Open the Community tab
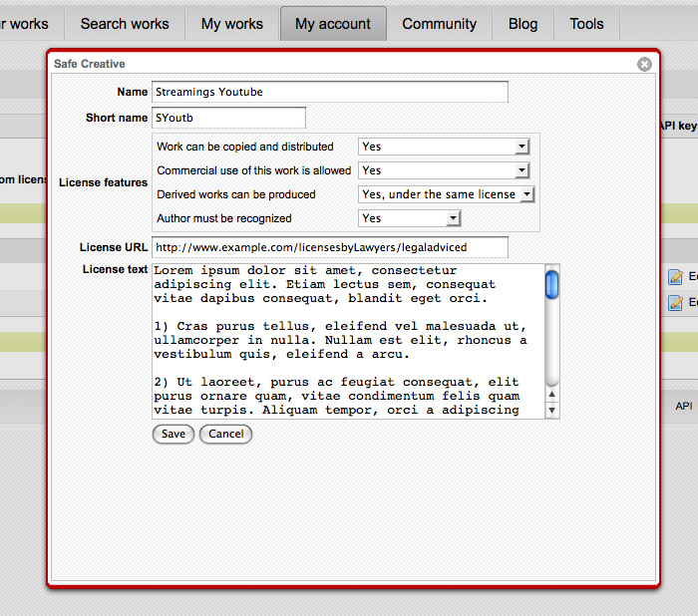 click(439, 24)
